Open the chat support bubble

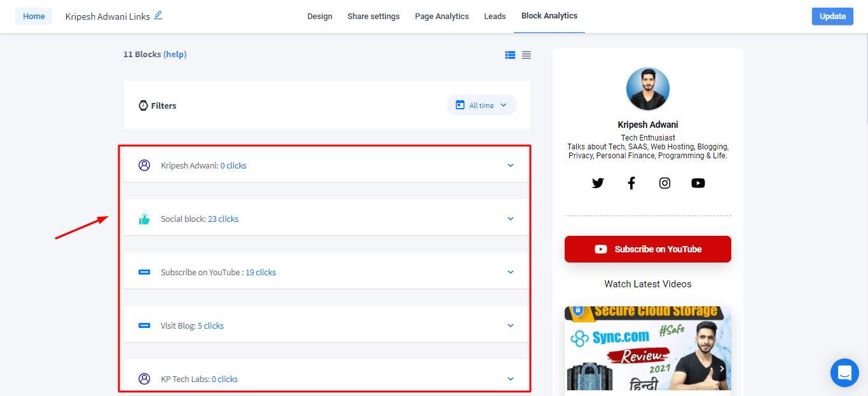844,372
